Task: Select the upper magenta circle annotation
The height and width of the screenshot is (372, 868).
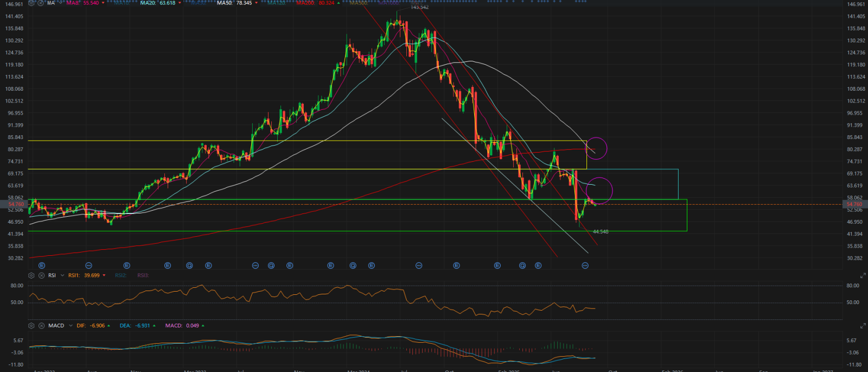Action: pyautogui.click(x=597, y=148)
